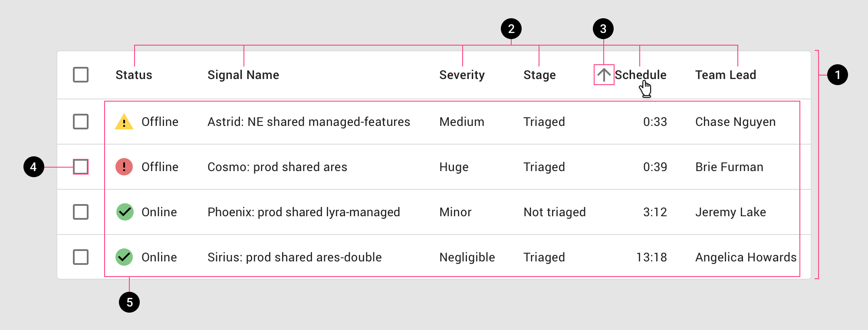Screen dimensions: 868x330
Task: Click the Stage column header
Action: [539, 75]
